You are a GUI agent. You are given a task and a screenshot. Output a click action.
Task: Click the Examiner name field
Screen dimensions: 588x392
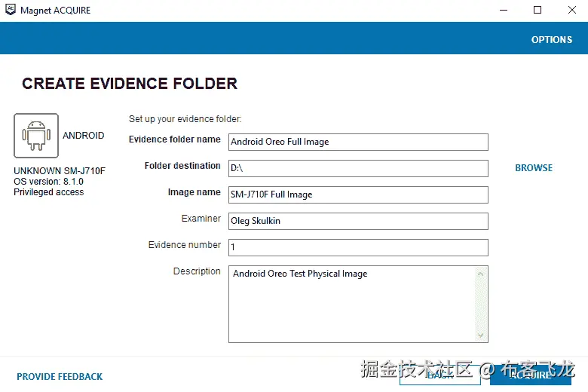coord(358,221)
